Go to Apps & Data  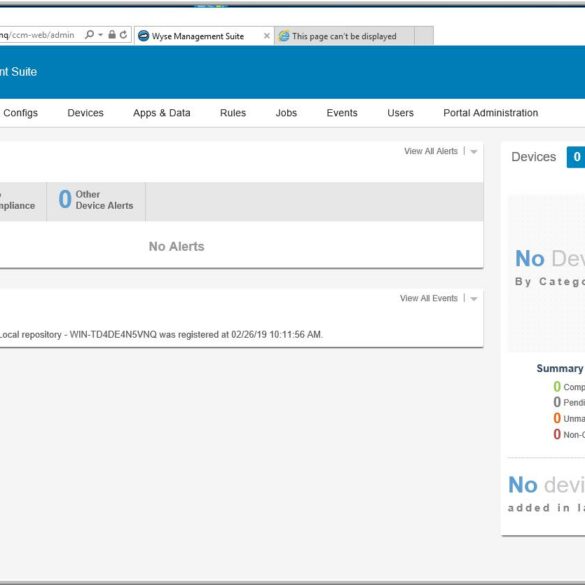[x=162, y=113]
